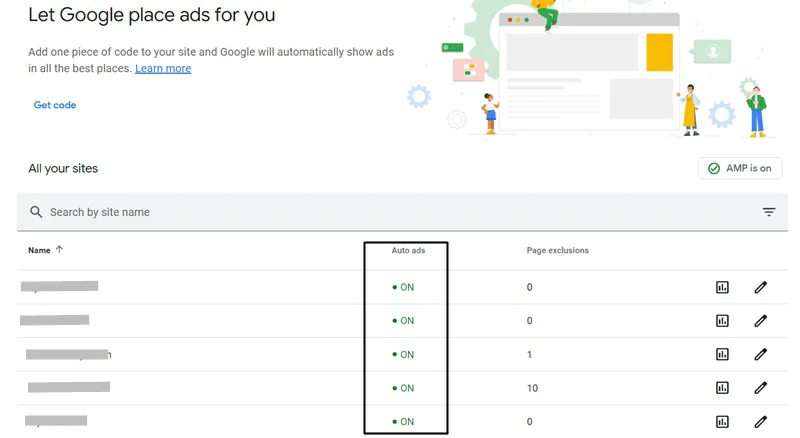800x438 pixels.
Task: Click the edit pencil for the second site
Action: 760,321
